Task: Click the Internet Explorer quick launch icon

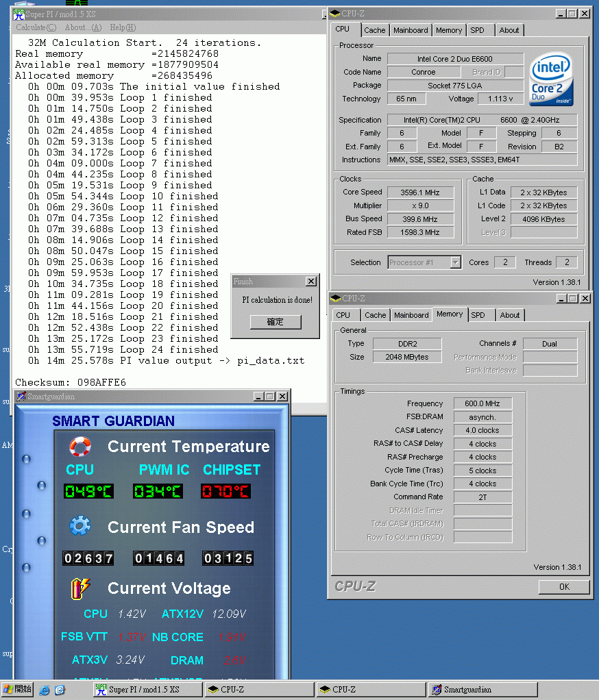Action: 45,690
